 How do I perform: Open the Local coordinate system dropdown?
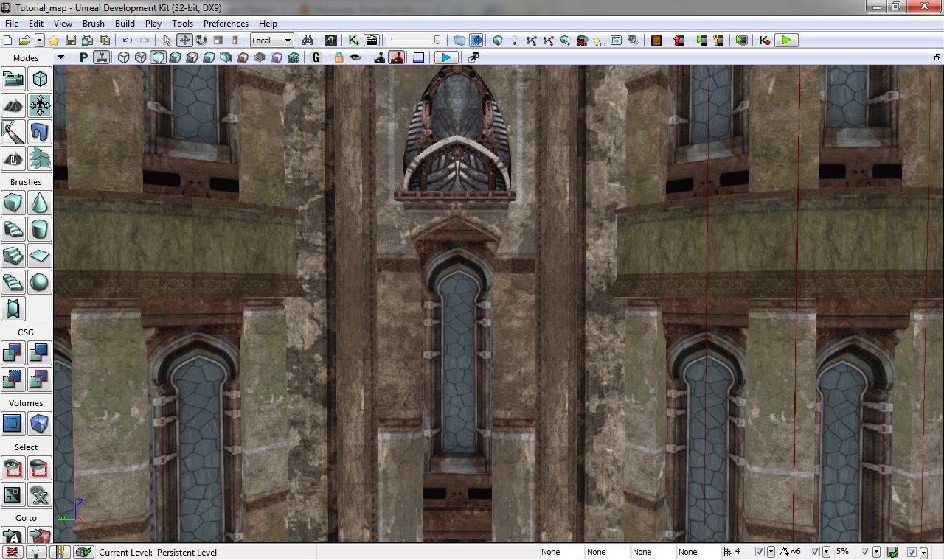point(272,41)
